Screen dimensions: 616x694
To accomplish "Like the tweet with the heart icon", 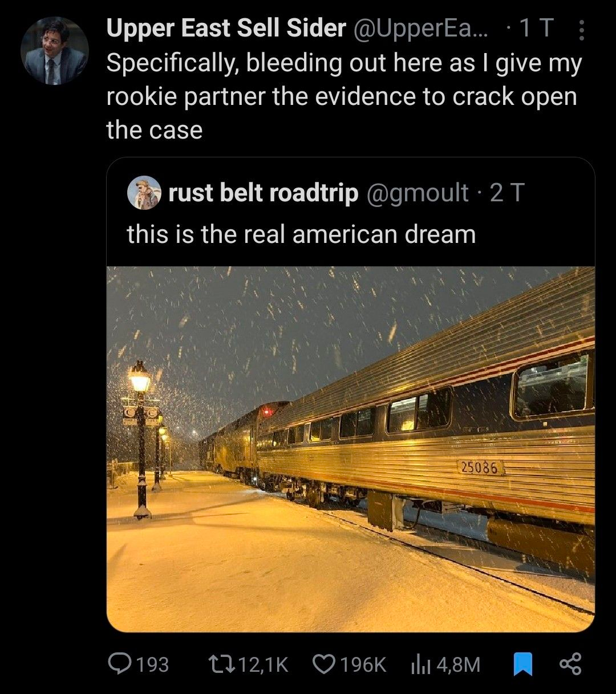I will point(325,664).
